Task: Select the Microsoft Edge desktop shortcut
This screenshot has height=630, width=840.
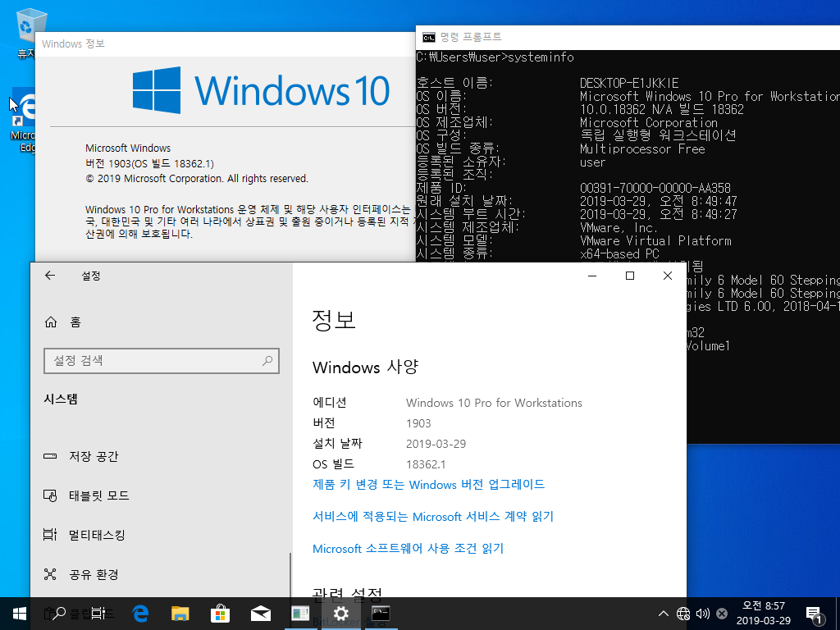Action: (x=23, y=121)
